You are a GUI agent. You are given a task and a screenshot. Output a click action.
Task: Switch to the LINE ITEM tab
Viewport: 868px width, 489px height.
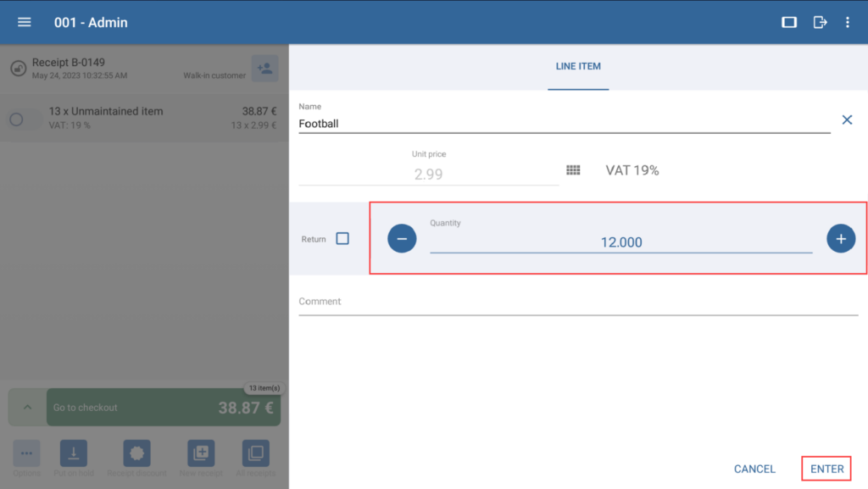578,66
